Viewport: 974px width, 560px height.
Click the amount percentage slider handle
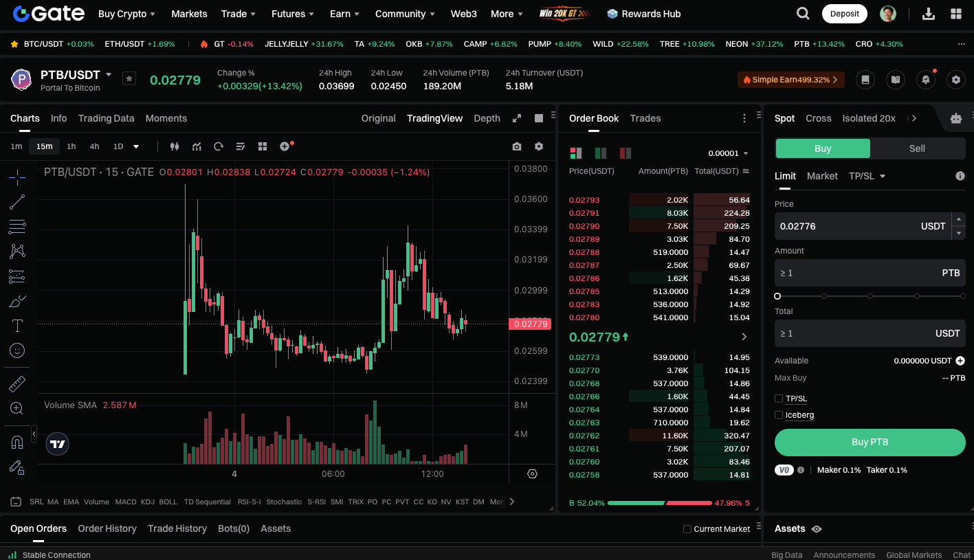pyautogui.click(x=777, y=296)
